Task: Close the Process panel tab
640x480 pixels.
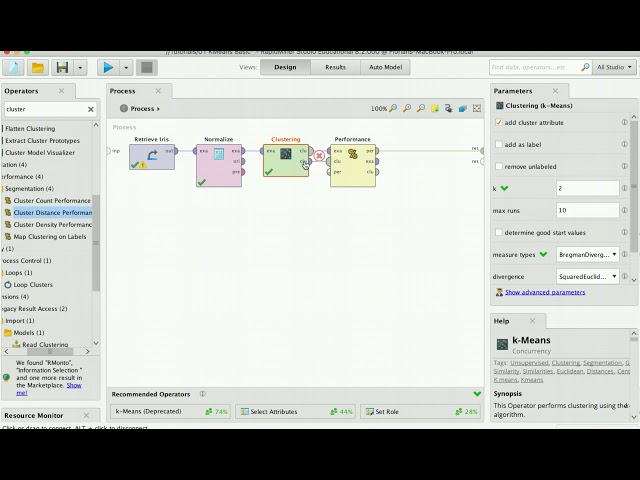Action: click(x=158, y=91)
